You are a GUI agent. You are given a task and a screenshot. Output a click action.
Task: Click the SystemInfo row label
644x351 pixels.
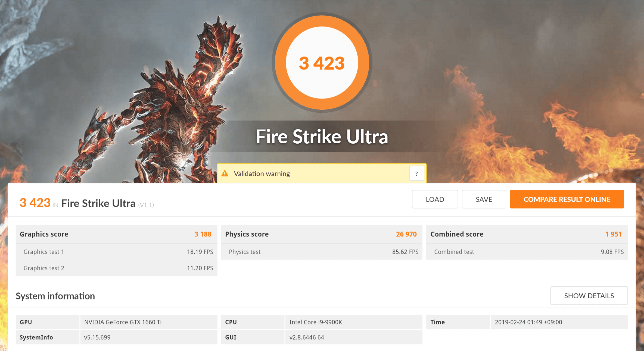pyautogui.click(x=36, y=337)
